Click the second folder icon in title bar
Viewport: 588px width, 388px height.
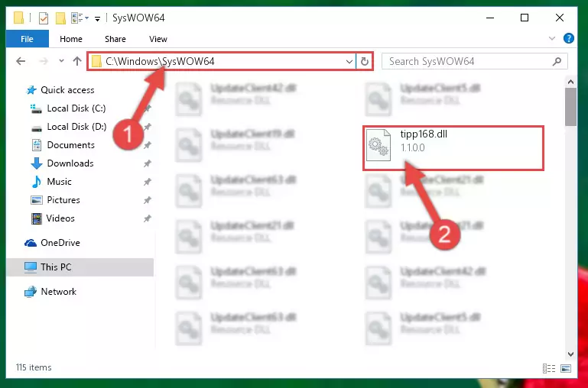click(60, 18)
